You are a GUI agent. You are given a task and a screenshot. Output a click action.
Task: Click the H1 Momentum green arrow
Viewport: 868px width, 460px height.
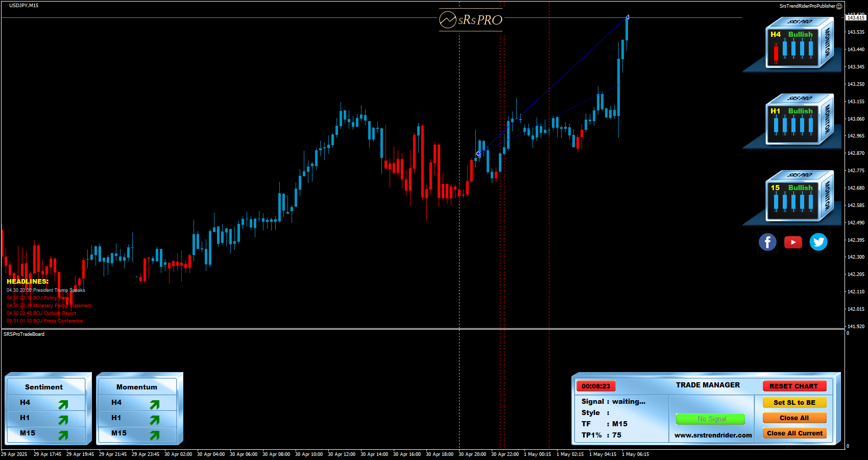coord(154,420)
